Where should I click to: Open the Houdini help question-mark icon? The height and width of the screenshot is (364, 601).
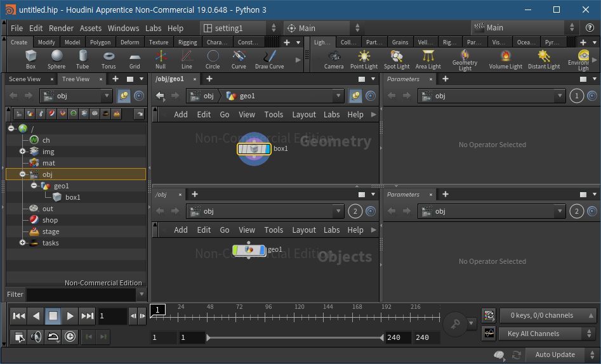pyautogui.click(x=590, y=28)
